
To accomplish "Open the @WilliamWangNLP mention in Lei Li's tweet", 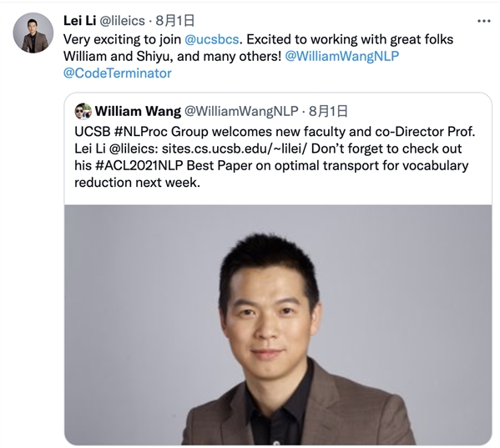I will [x=341, y=57].
